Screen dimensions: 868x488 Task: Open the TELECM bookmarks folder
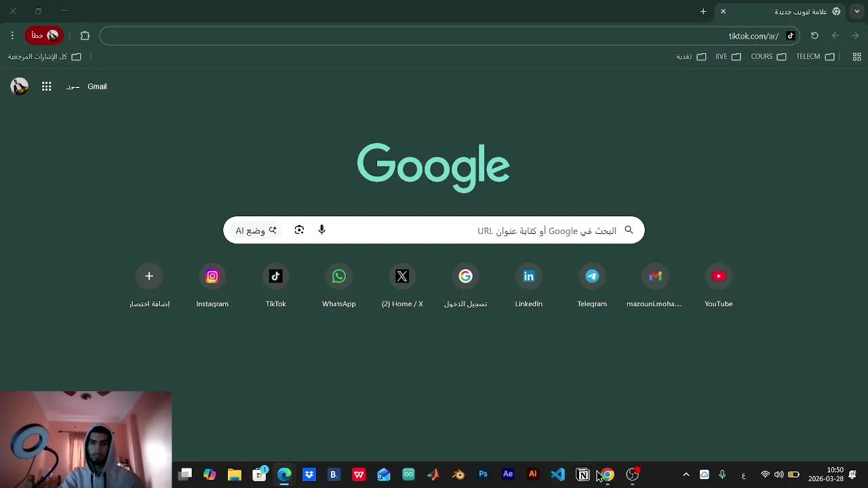(x=815, y=57)
